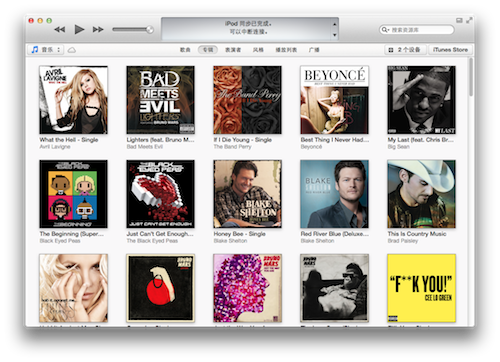The width and height of the screenshot is (500, 362).
Task: Click the title "My Last (feat. Chris Br..."
Action: [x=421, y=140]
